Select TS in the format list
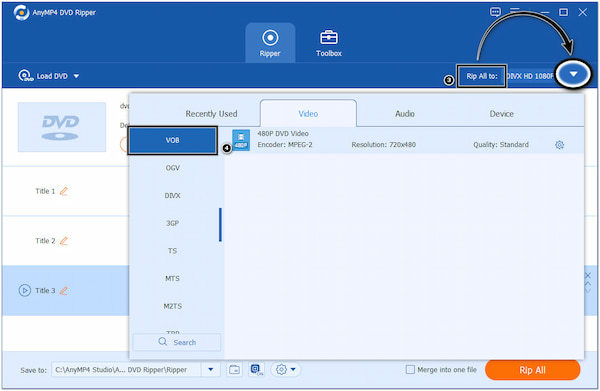Image resolution: width=600 pixels, height=391 pixels. [173, 251]
